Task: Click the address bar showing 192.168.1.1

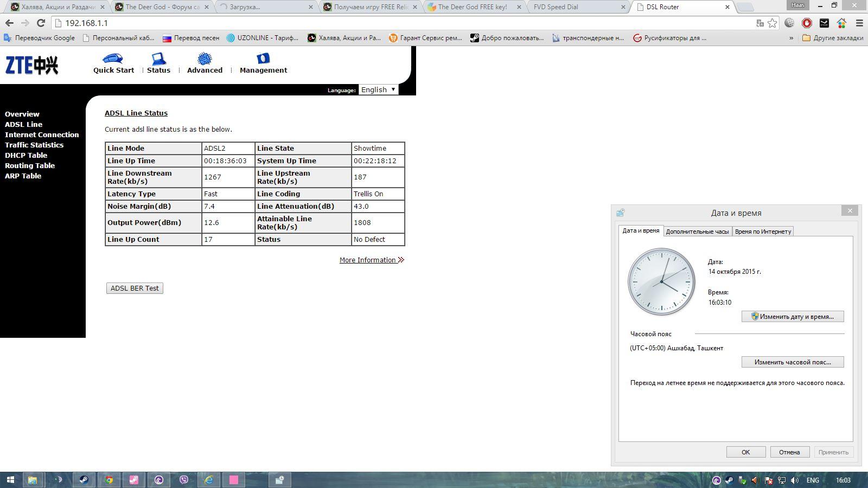Action: 401,23
